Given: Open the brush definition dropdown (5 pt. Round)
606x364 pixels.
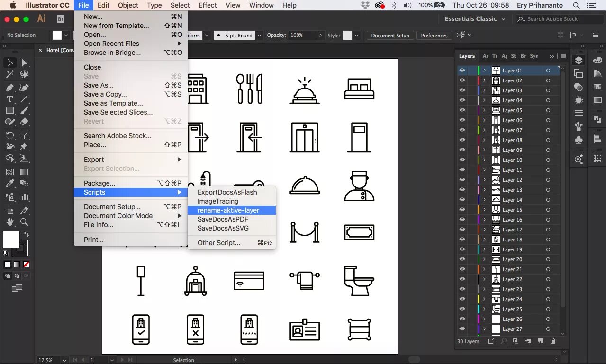Looking at the screenshot, I should click(260, 36).
